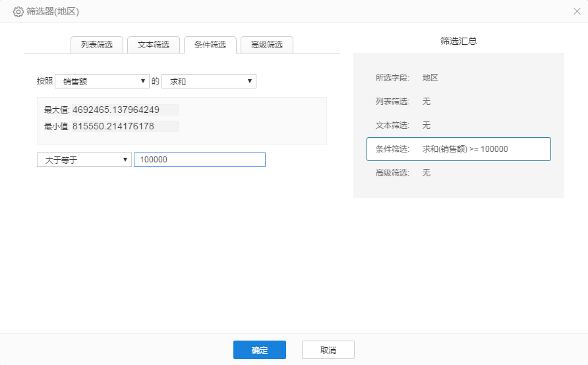Viewport: 588px width, 365px height.
Task: Switch to the 列表筛选 tab
Action: pos(97,45)
